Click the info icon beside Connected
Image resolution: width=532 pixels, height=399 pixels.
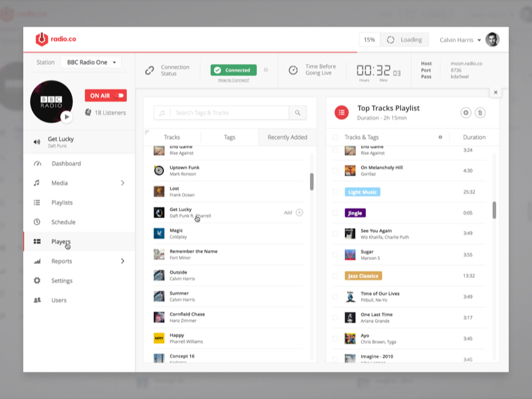(x=266, y=70)
